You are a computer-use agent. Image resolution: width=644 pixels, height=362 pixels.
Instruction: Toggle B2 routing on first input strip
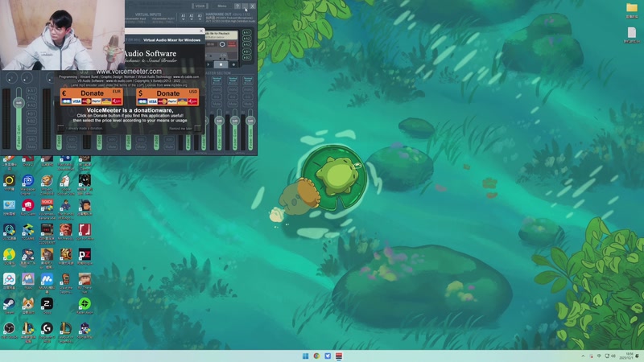click(31, 121)
